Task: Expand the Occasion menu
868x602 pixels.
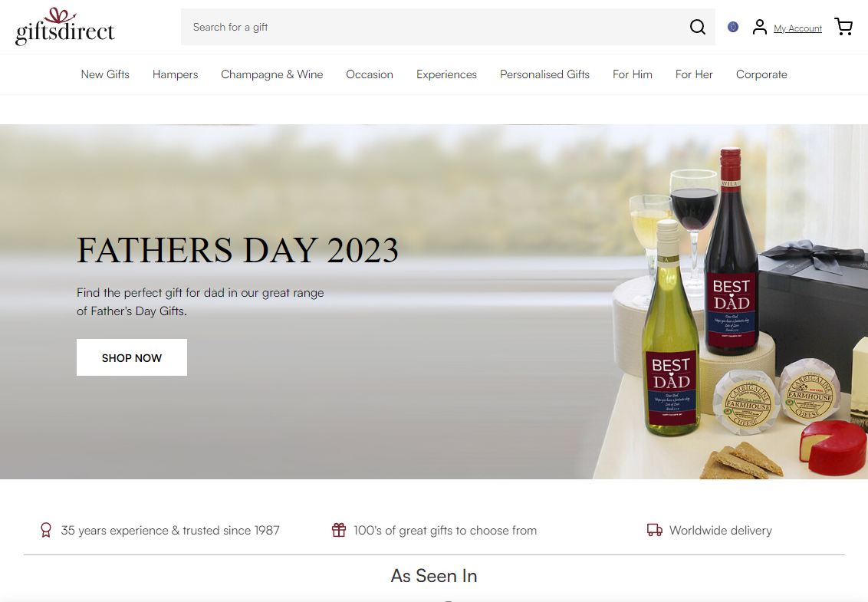Action: [x=370, y=74]
